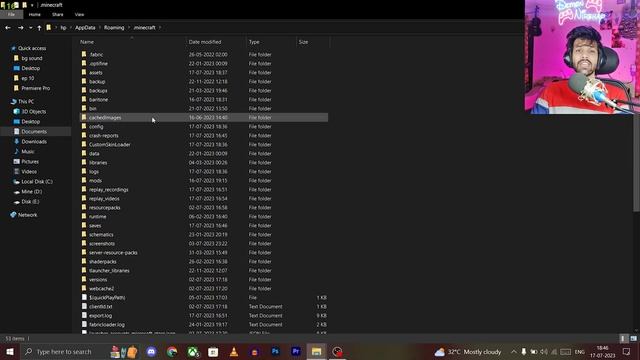Select the server-resource-packs folder name

click(x=113, y=253)
